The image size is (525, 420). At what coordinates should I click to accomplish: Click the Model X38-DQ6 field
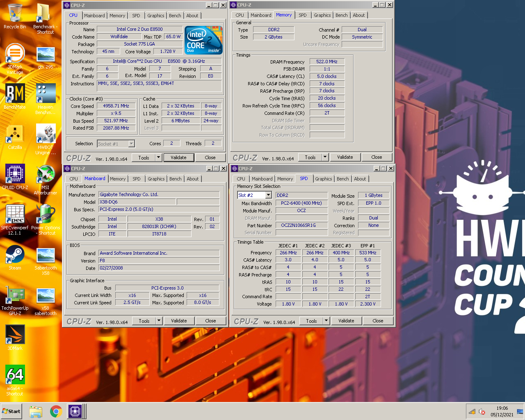point(137,202)
